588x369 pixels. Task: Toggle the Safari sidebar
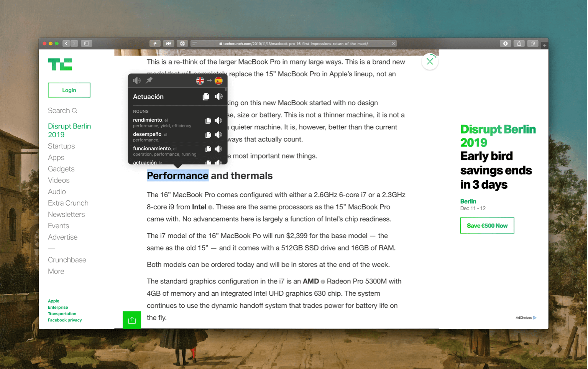pyautogui.click(x=87, y=43)
